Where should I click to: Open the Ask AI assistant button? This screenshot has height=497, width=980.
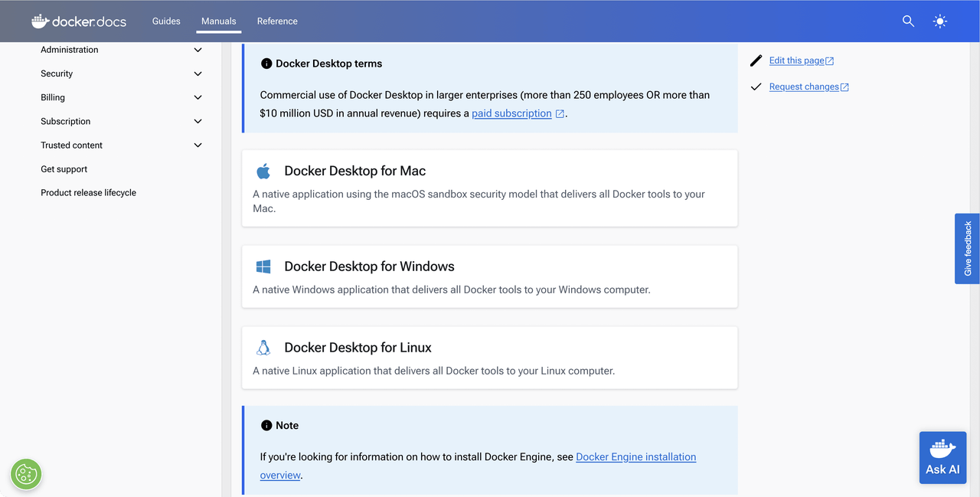click(x=942, y=458)
